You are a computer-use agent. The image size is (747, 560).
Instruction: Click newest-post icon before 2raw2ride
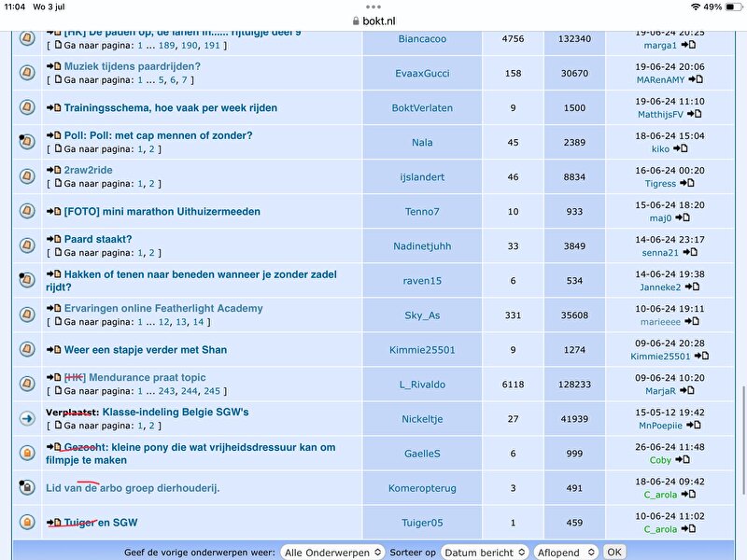(54, 170)
